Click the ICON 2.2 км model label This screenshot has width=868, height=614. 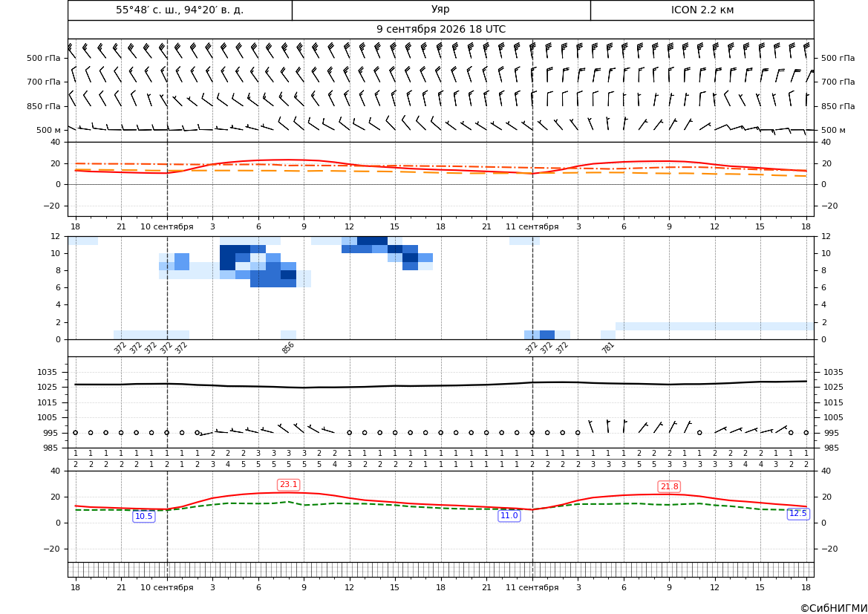pyautogui.click(x=702, y=10)
